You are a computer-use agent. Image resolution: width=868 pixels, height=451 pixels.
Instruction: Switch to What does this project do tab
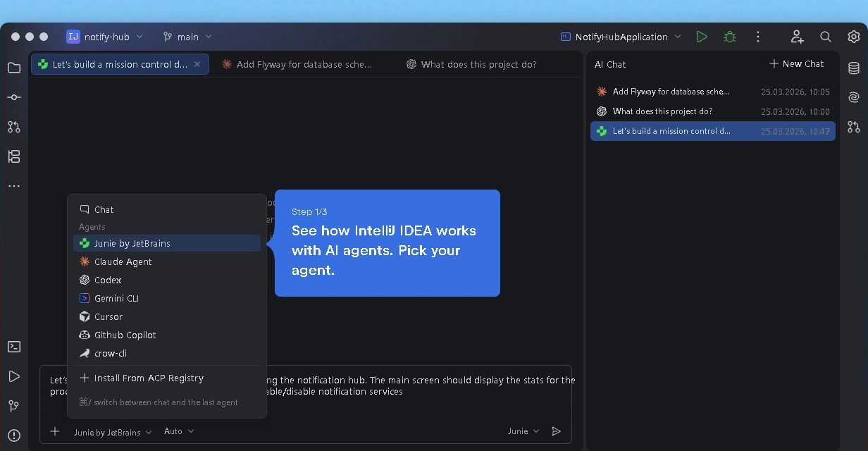(471, 64)
